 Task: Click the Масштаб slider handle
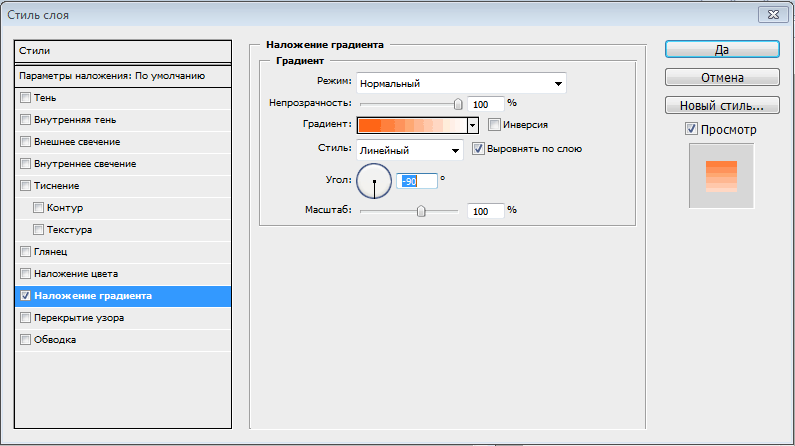click(421, 211)
